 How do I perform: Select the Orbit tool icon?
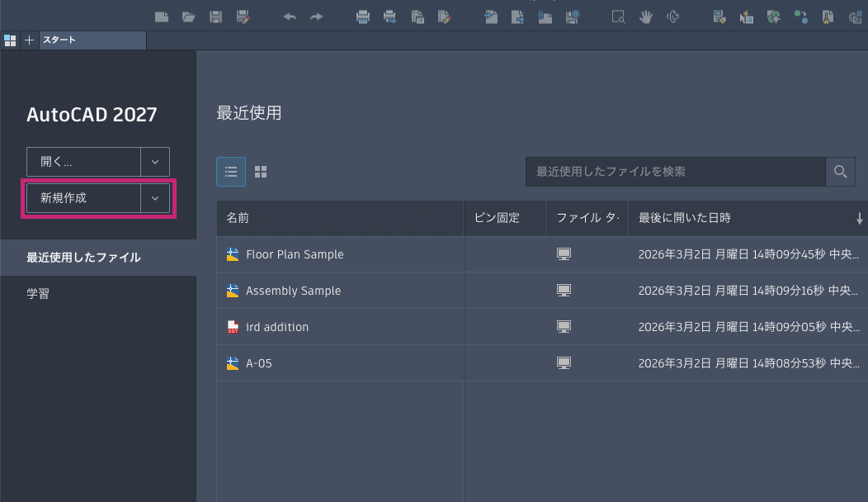pyautogui.click(x=672, y=17)
